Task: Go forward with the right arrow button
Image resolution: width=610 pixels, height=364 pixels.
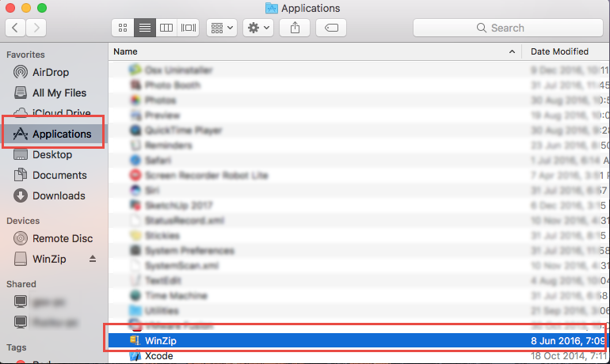Action: (36, 28)
